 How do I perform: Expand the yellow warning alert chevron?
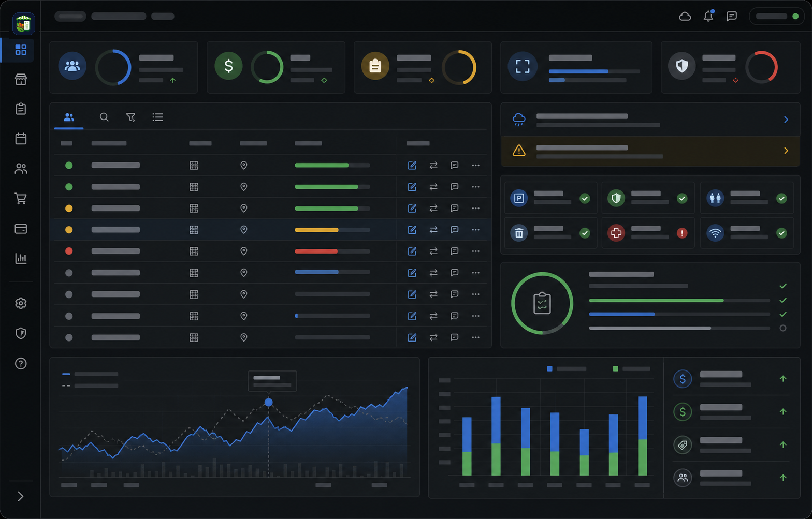tap(786, 151)
